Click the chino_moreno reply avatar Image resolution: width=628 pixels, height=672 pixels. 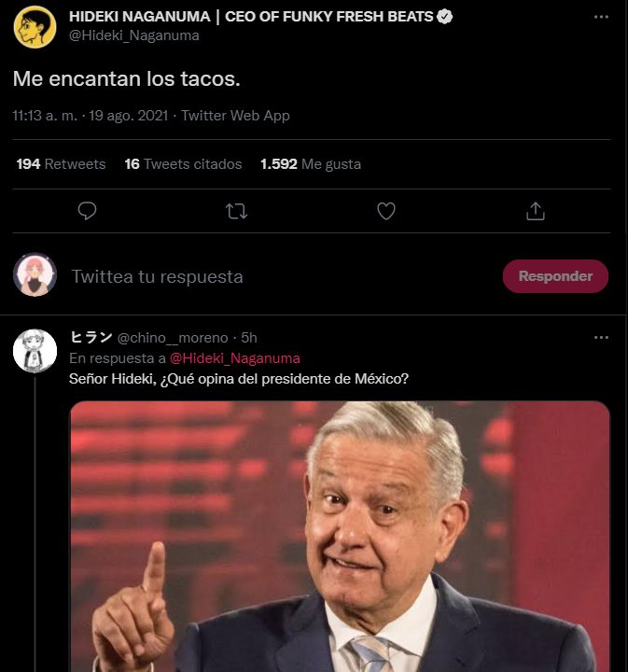[35, 352]
